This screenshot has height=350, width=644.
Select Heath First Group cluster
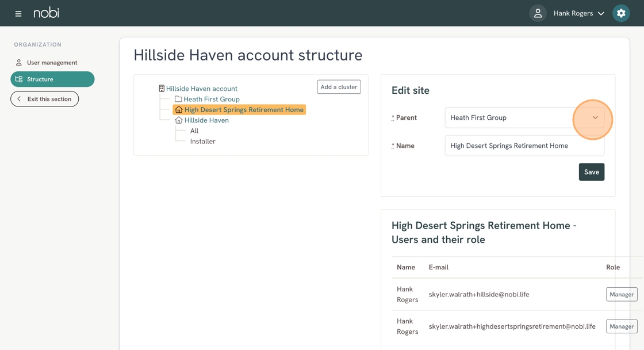pyautogui.click(x=212, y=99)
